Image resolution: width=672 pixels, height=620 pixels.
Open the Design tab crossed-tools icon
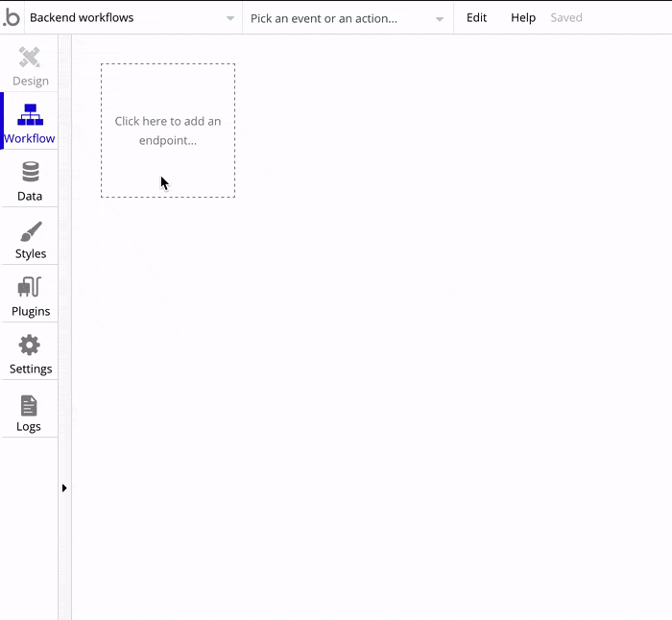pyautogui.click(x=30, y=58)
